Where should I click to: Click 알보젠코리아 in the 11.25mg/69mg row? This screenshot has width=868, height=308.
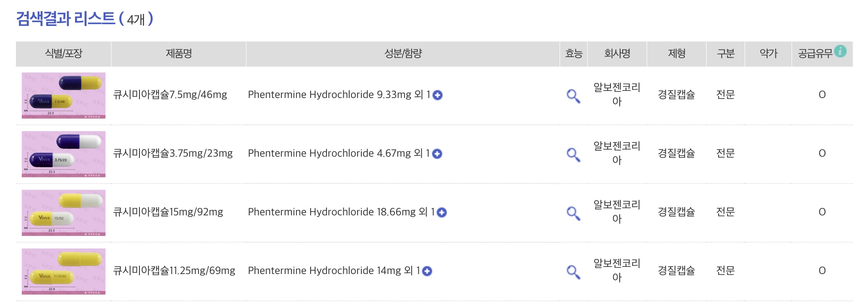click(617, 270)
